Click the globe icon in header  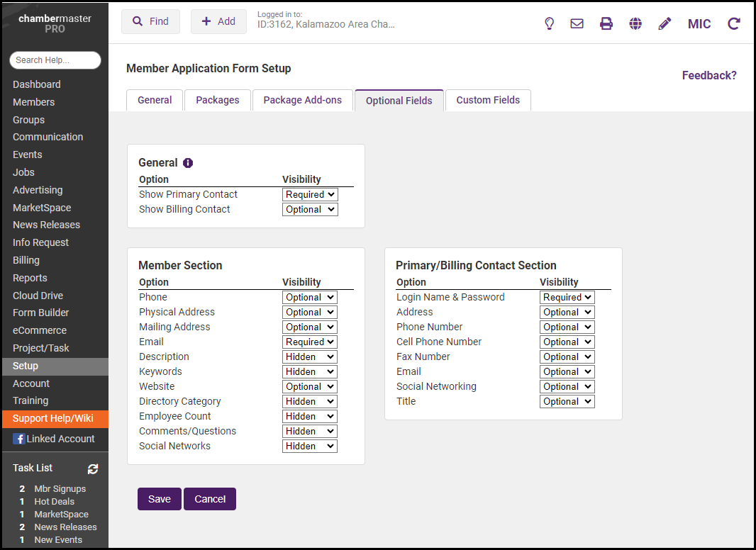[635, 23]
